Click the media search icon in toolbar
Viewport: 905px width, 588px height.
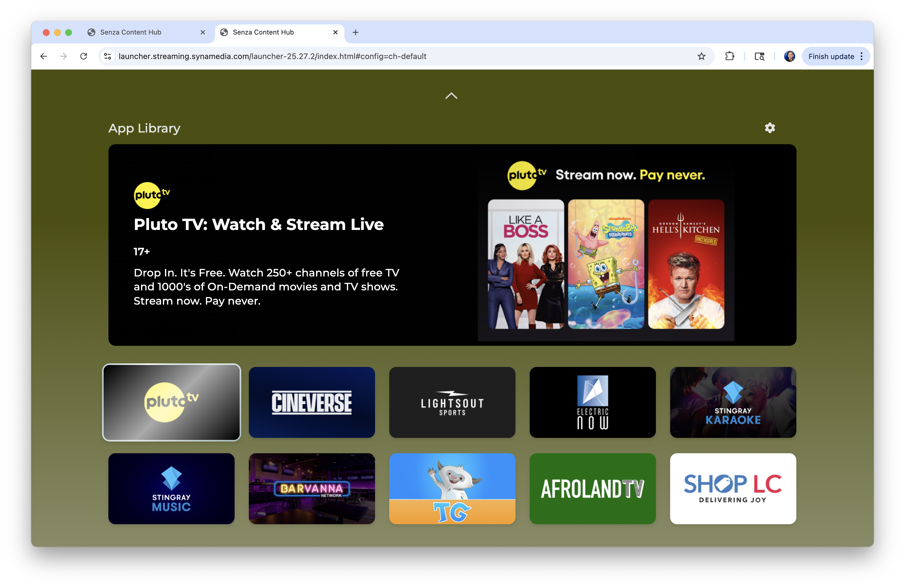[x=759, y=56]
